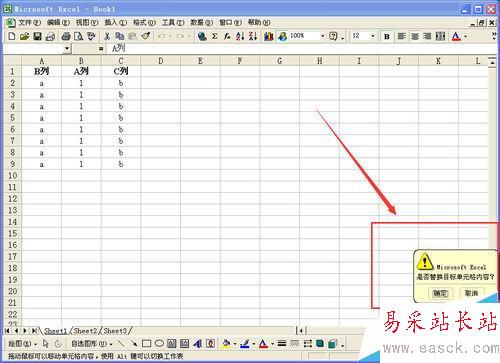The image size is (500, 363).
Task: Apply red font color on drawing toolbar
Action: [263, 343]
